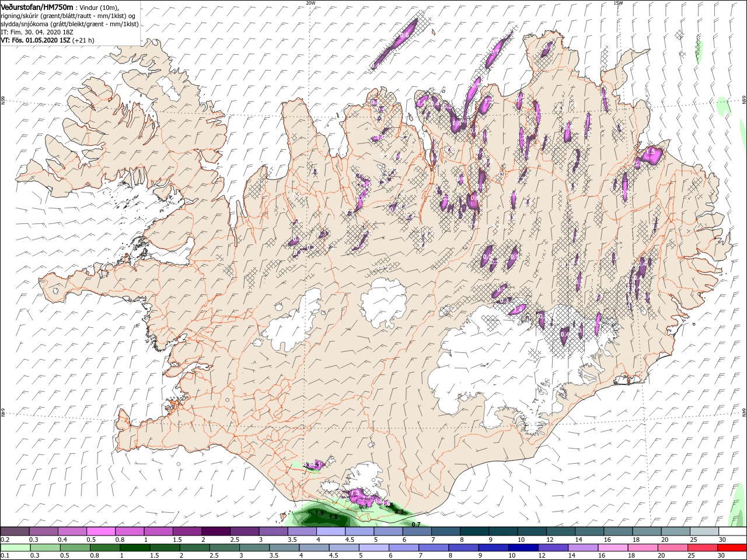Click the 0.2 label on the snow scale

(4, 540)
